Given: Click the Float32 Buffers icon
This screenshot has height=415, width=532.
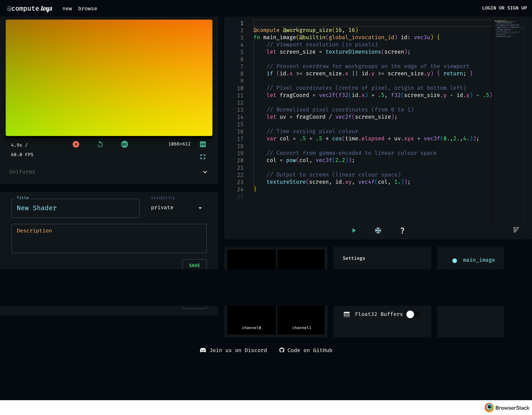Looking at the screenshot, I should [x=347, y=314].
